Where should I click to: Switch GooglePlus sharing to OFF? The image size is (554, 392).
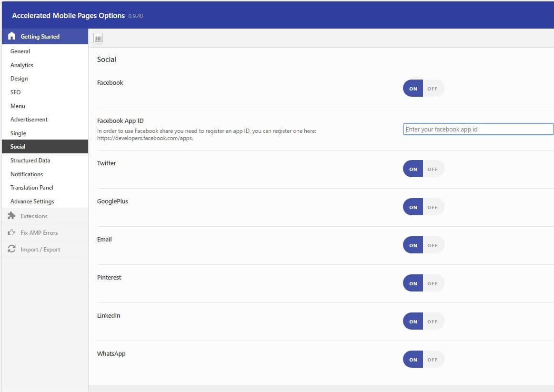coord(433,207)
